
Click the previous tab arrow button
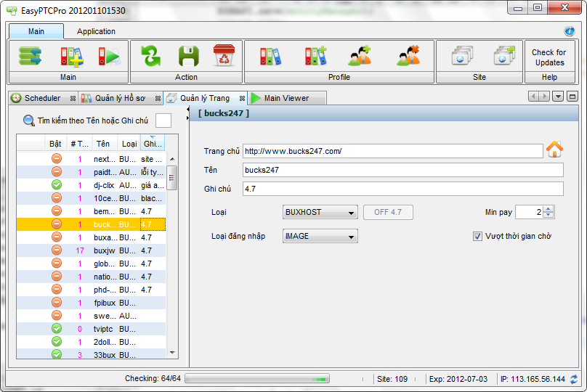(533, 97)
